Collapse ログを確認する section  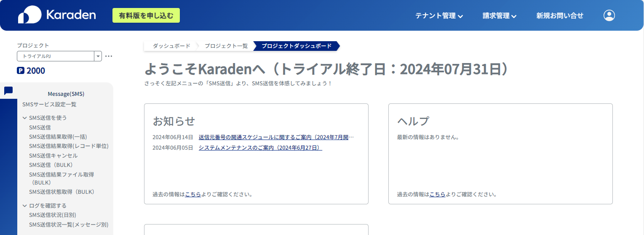coord(44,206)
